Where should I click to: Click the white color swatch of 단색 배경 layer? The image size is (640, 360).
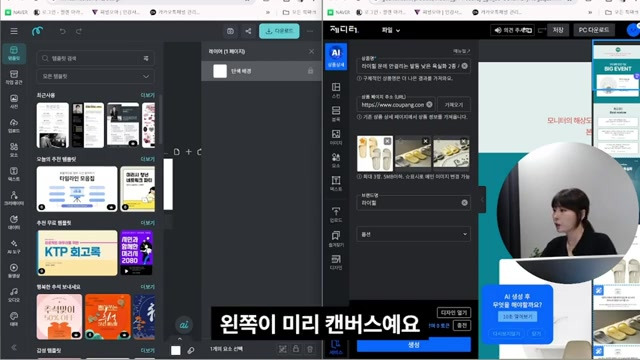(220, 71)
